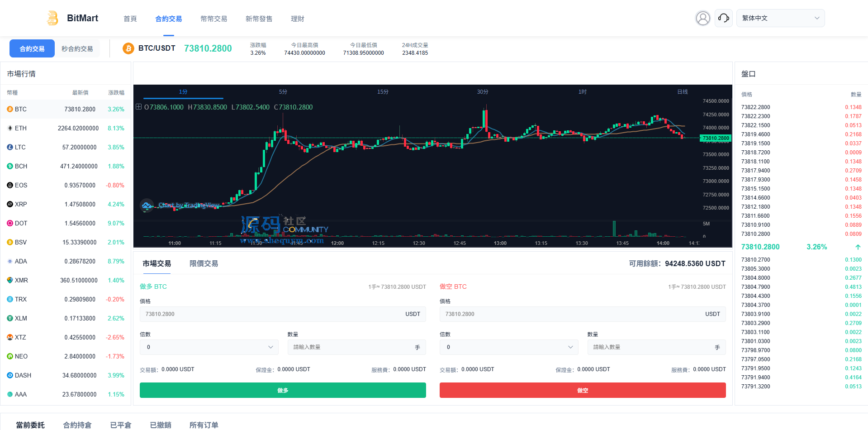Select the ETH coin icon in market list
The height and width of the screenshot is (430, 868).
tap(10, 128)
